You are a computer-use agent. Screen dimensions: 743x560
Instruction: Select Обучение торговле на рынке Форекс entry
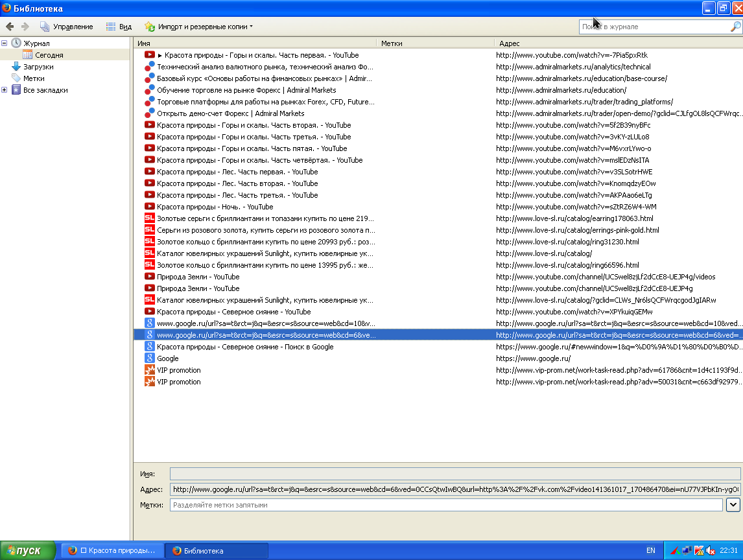[246, 90]
